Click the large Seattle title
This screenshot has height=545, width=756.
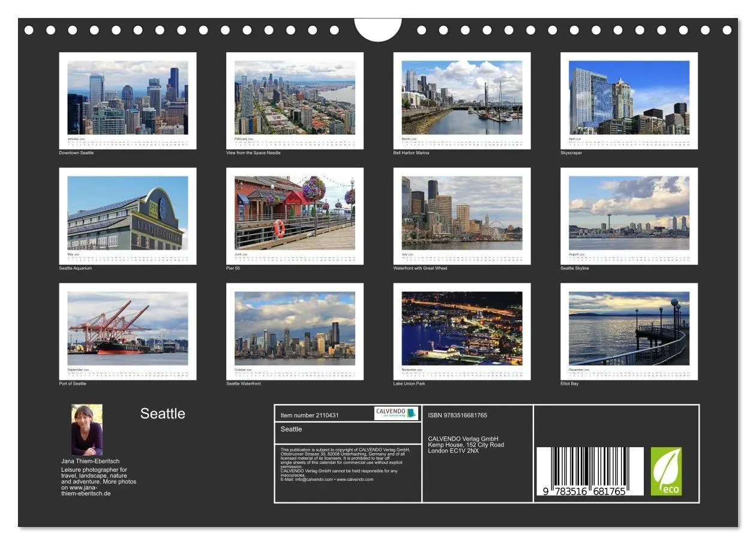pos(163,414)
